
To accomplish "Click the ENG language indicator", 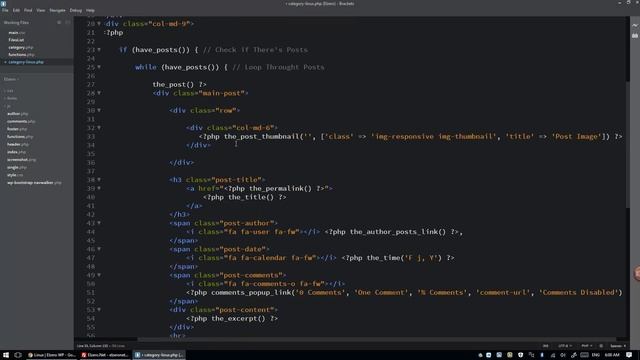I will [x=596, y=355].
